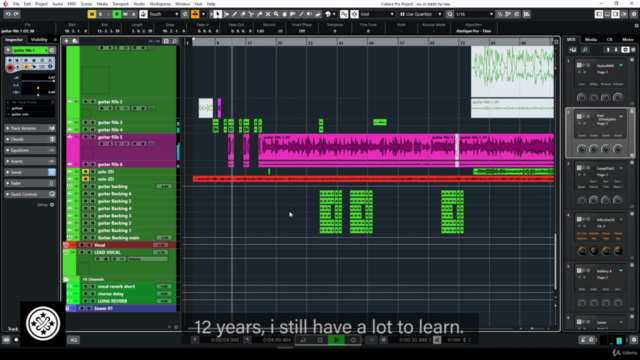The image size is (640, 360).
Task: Open the Grid snap type dropdown
Action: (377, 14)
